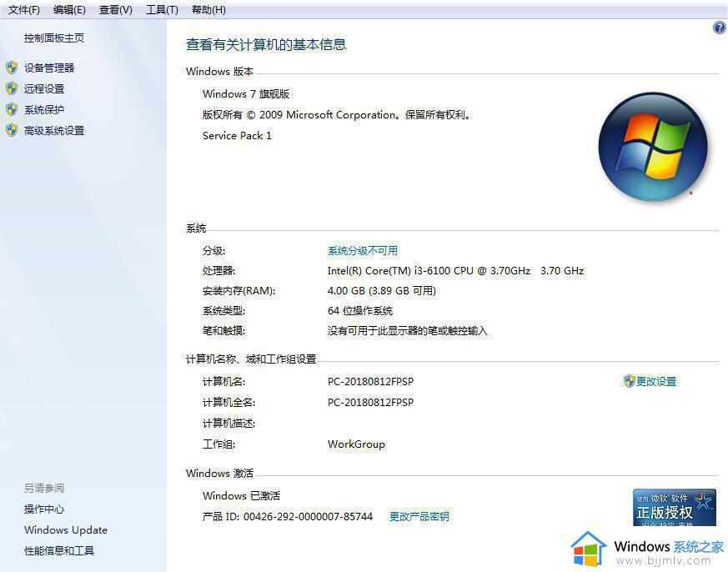The height and width of the screenshot is (572, 728).
Task: Go to 控制面板主页
Action: pos(54,38)
